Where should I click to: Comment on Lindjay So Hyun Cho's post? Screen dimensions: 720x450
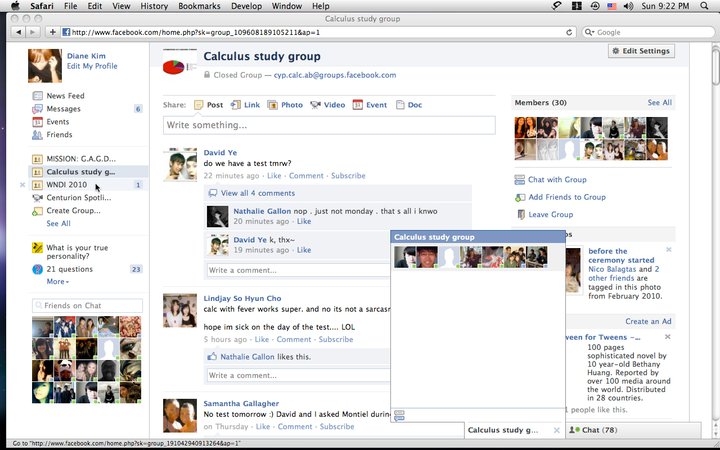293,339
